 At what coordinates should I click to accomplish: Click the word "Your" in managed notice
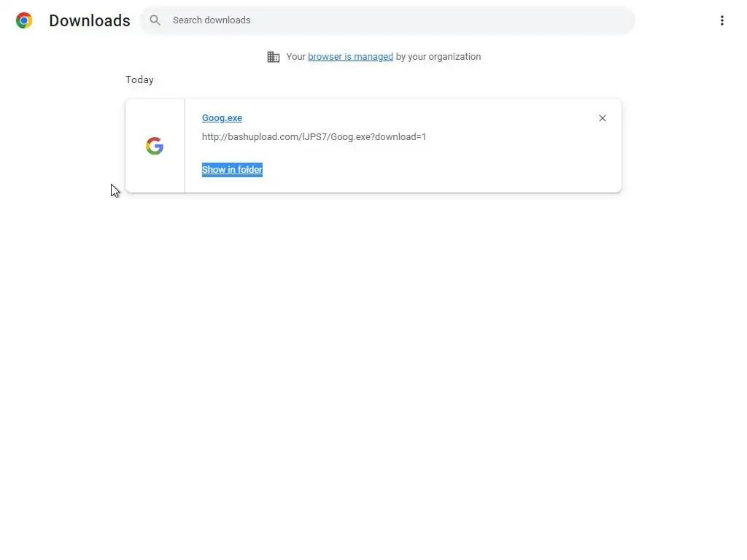coord(295,57)
